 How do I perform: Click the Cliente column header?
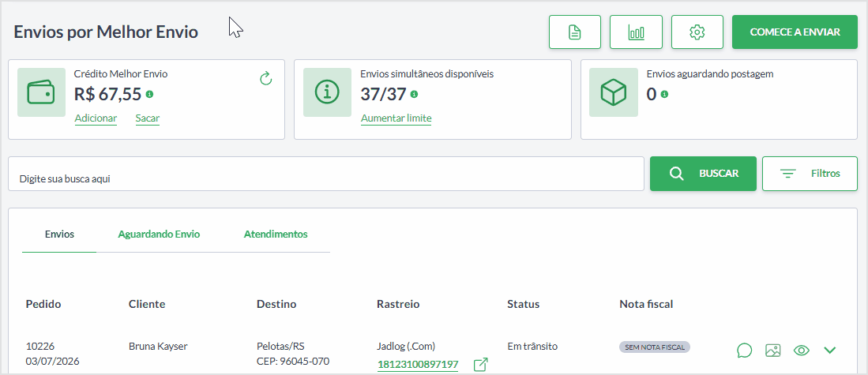click(x=147, y=304)
